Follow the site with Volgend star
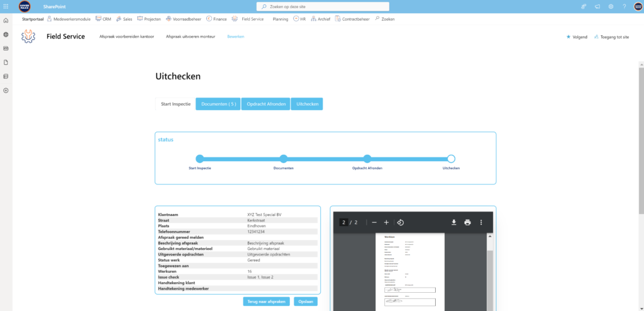This screenshot has width=644, height=311. (577, 37)
